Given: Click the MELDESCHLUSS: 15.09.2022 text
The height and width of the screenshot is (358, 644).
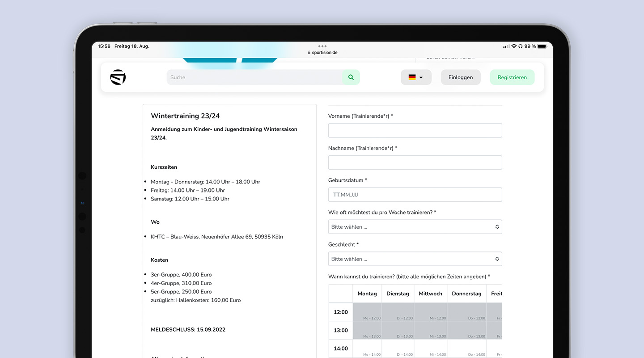Looking at the screenshot, I should 188,330.
